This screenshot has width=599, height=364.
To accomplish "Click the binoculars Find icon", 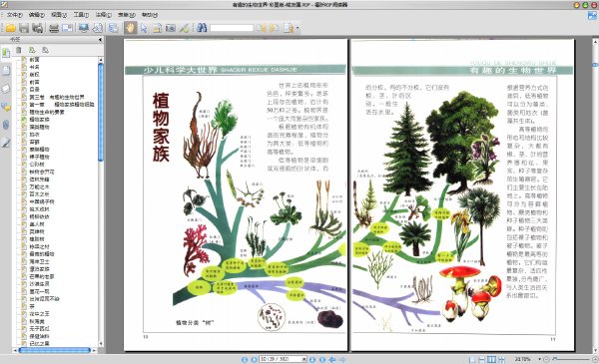I will pyautogui.click(x=202, y=28).
